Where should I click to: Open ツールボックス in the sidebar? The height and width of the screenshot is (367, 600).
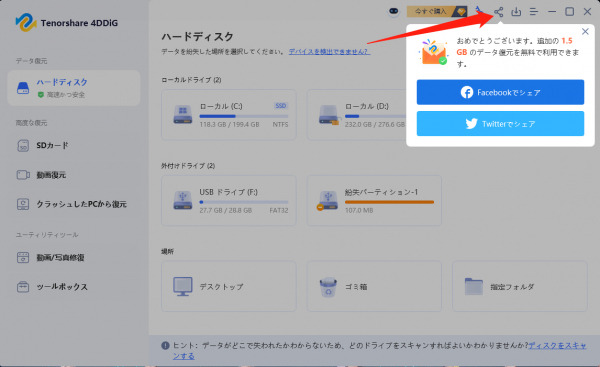pyautogui.click(x=73, y=286)
